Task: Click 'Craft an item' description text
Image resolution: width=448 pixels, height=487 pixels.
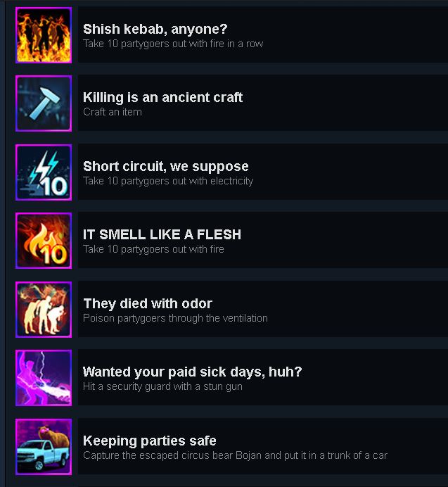Action: point(113,112)
